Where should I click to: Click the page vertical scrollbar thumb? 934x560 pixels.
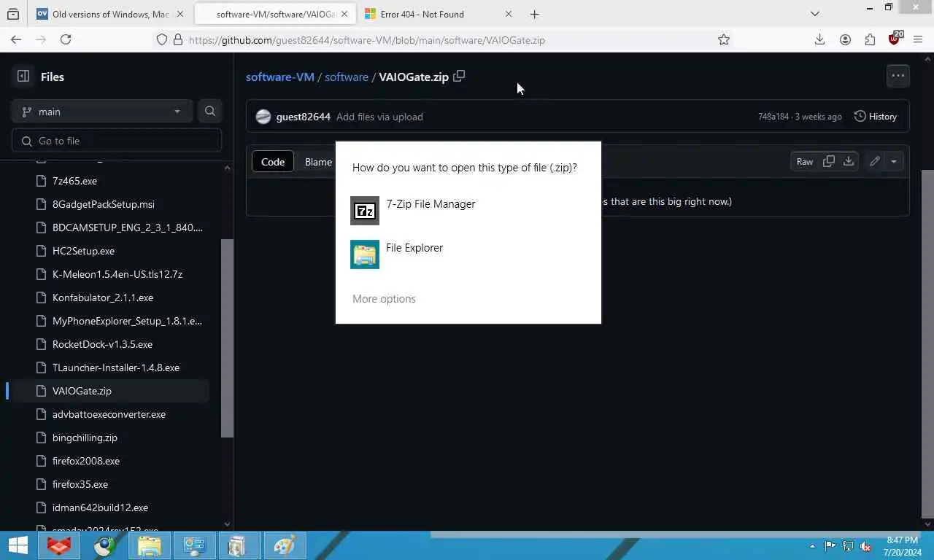click(x=928, y=344)
